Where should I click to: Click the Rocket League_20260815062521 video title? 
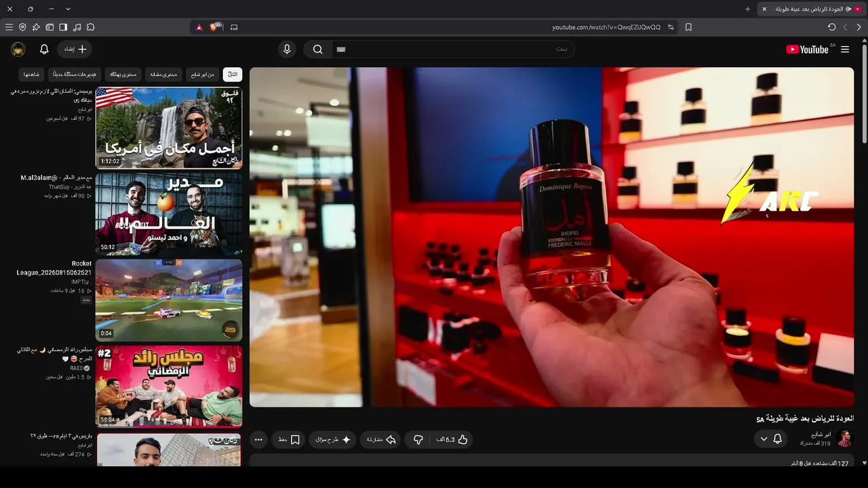pyautogui.click(x=54, y=268)
